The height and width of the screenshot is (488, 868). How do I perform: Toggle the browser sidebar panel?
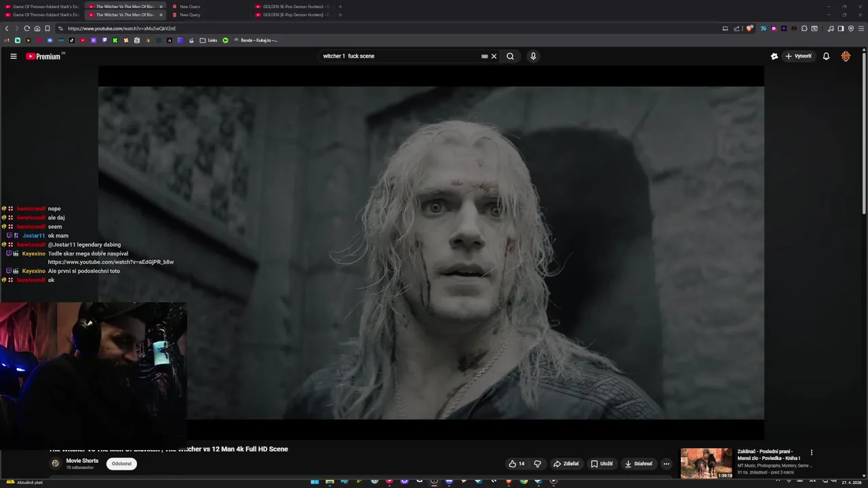[x=841, y=28]
